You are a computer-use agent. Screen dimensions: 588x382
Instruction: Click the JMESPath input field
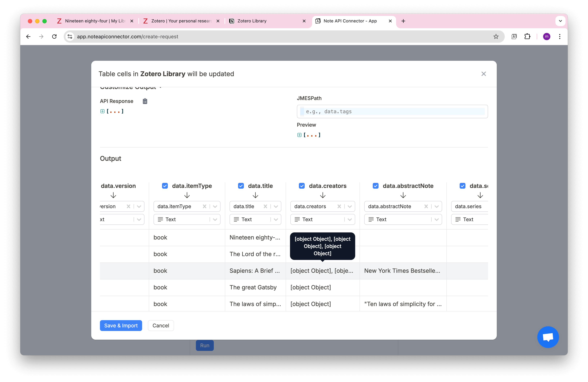(392, 112)
